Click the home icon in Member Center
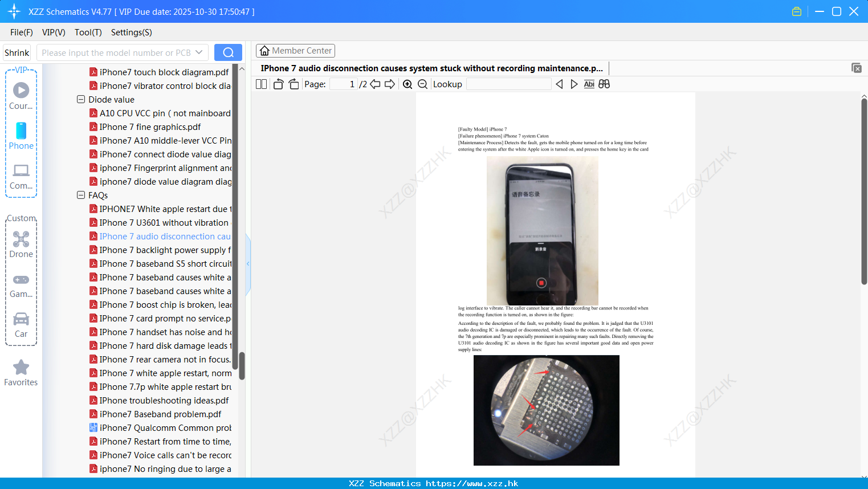 [264, 51]
